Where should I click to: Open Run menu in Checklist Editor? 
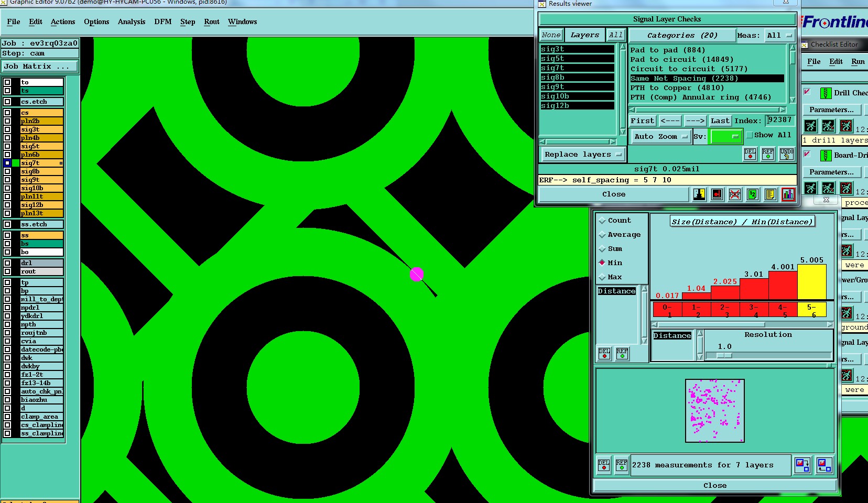858,62
